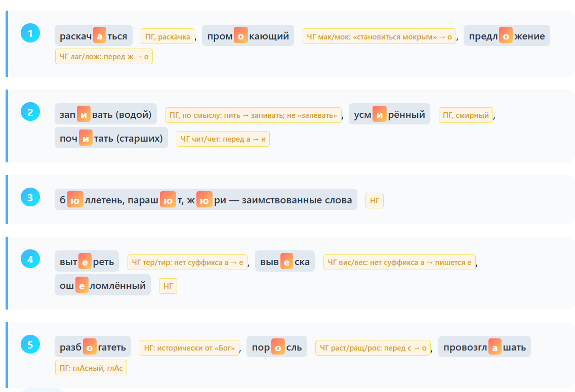Click highlighted letter о in поросль

tap(278, 346)
